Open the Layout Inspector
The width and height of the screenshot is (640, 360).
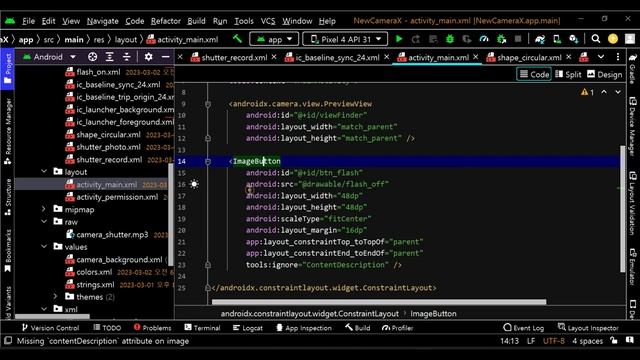(x=588, y=328)
